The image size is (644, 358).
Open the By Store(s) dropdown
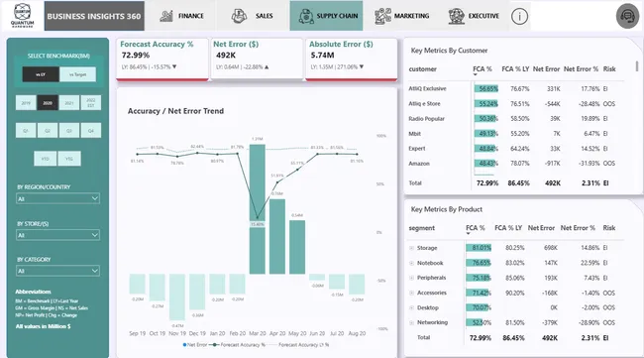(x=57, y=235)
